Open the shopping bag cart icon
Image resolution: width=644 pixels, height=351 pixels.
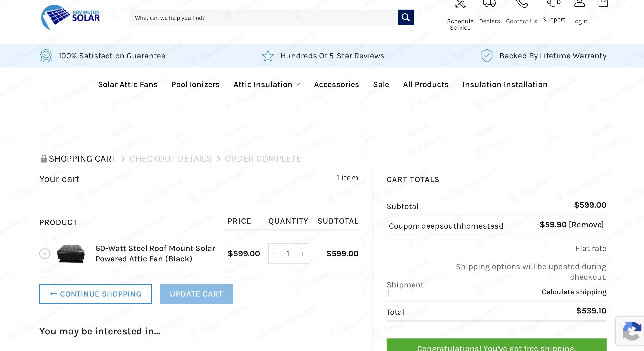point(603,3)
